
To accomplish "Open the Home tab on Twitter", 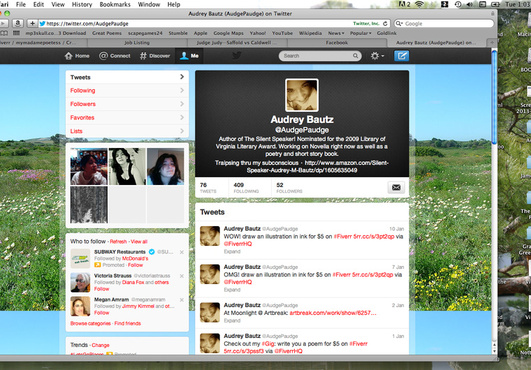I will tap(77, 56).
